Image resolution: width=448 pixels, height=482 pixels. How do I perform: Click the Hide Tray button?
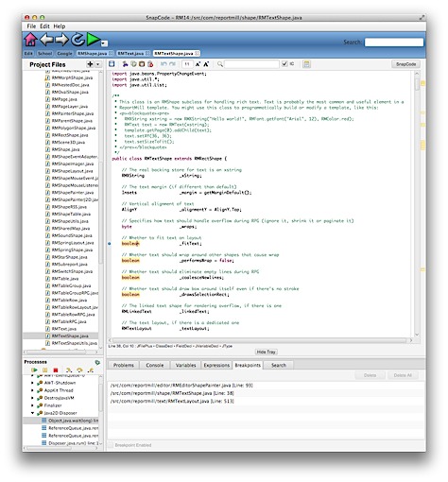point(267,352)
